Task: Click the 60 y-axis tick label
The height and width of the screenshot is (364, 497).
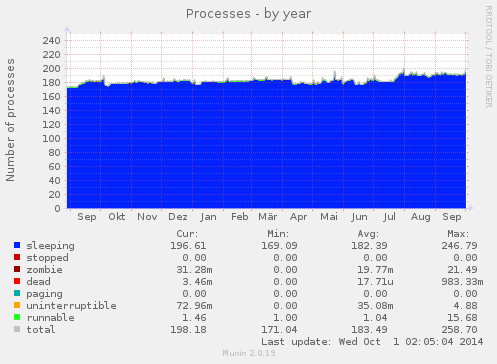Action: pos(54,167)
